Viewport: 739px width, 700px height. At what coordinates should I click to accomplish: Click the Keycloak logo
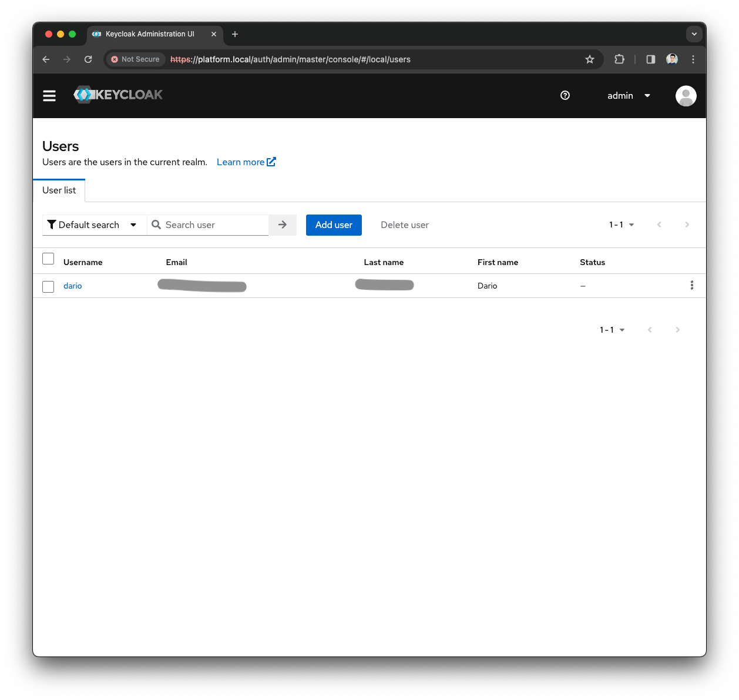pyautogui.click(x=117, y=95)
